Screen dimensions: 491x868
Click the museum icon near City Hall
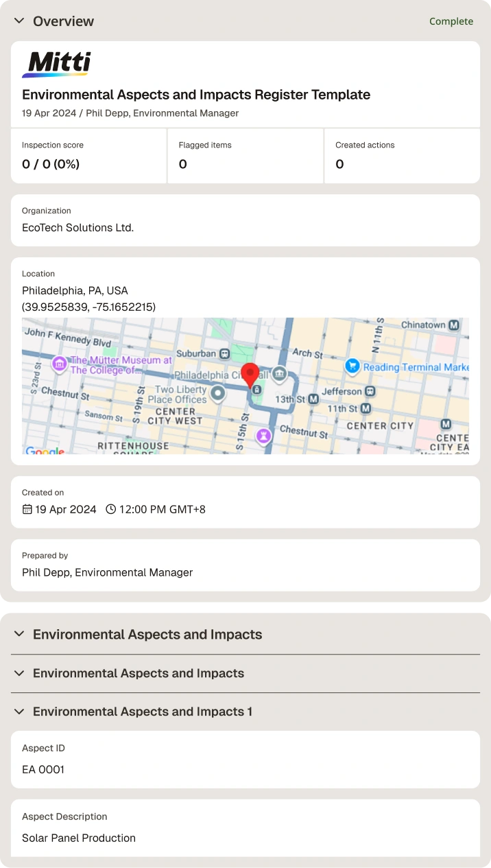click(279, 374)
